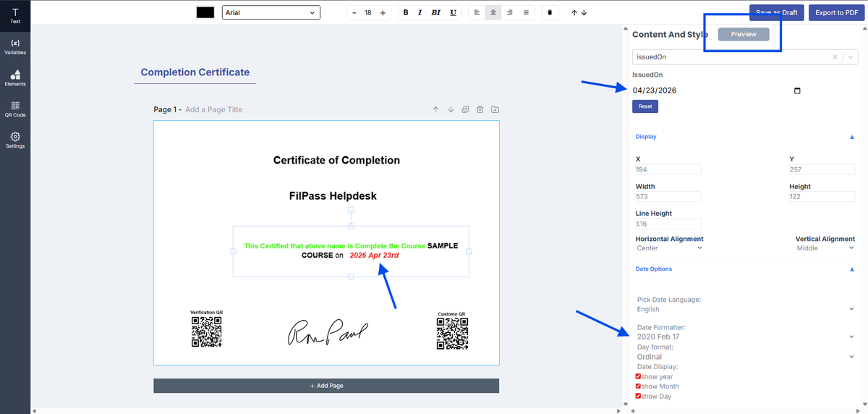
Task: Align text left
Action: [x=477, y=13]
